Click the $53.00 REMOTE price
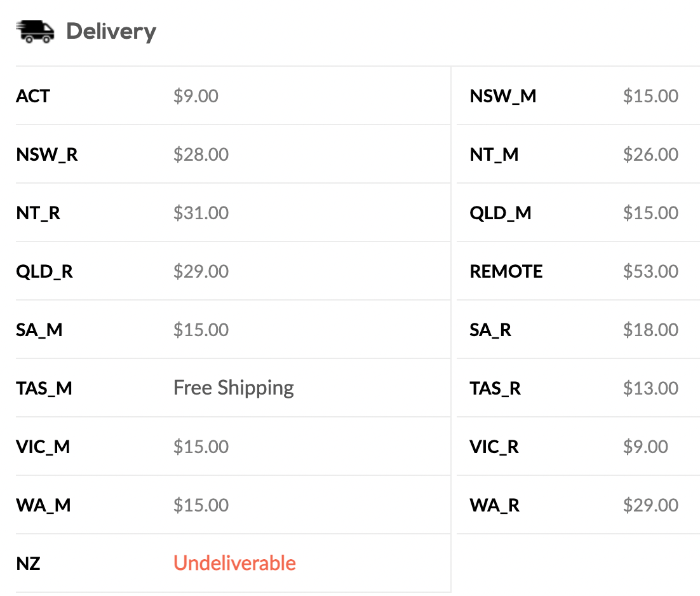700x596 pixels. coord(650,271)
